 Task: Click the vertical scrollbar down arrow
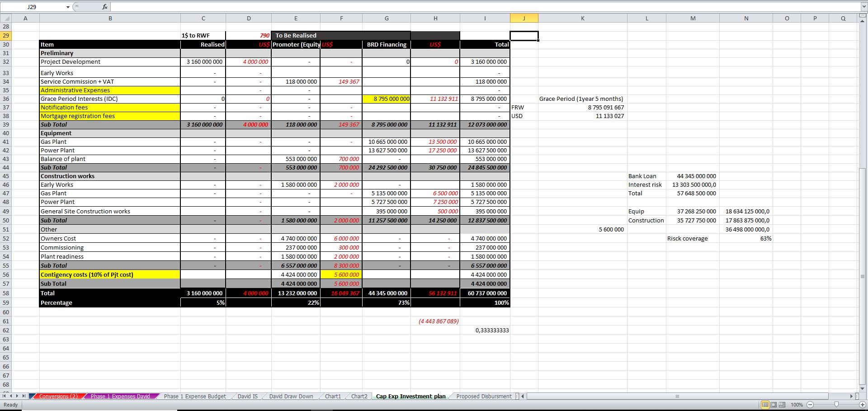862,388
